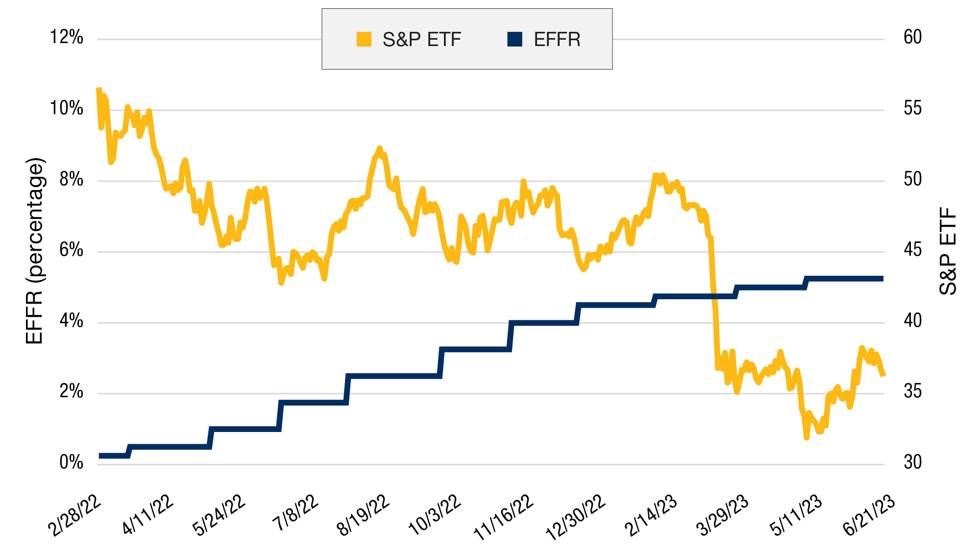Click the EFFR (percentage) axis title

tap(35, 251)
